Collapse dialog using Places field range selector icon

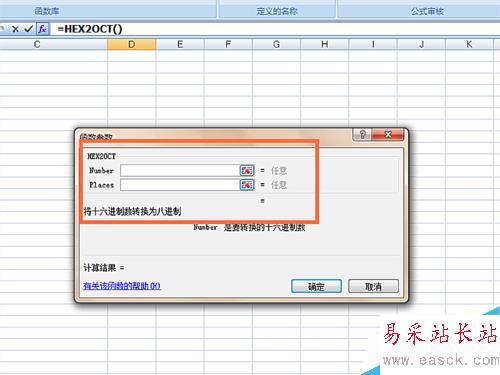pos(247,184)
